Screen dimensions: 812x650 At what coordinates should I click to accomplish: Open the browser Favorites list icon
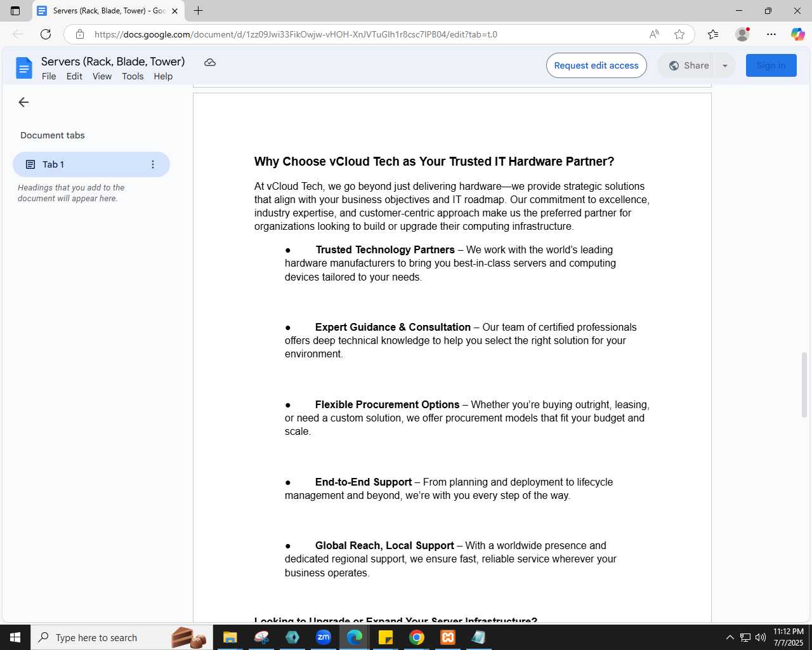coord(713,34)
